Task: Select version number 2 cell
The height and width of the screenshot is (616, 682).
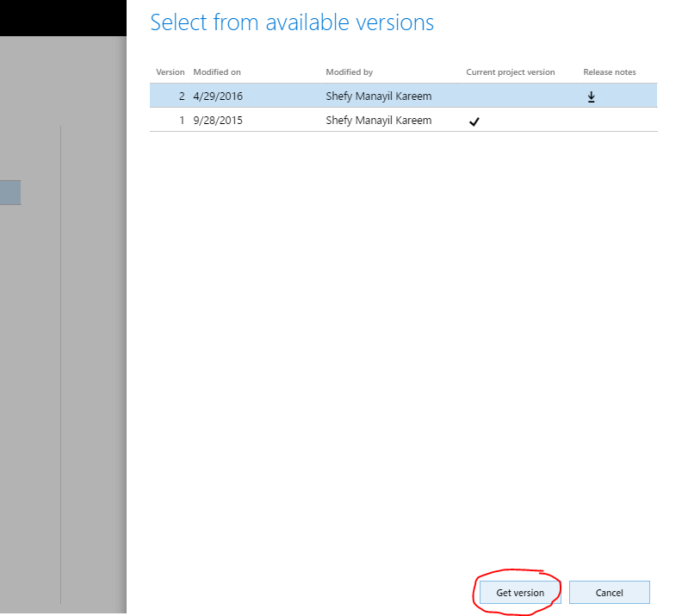Action: pos(182,96)
